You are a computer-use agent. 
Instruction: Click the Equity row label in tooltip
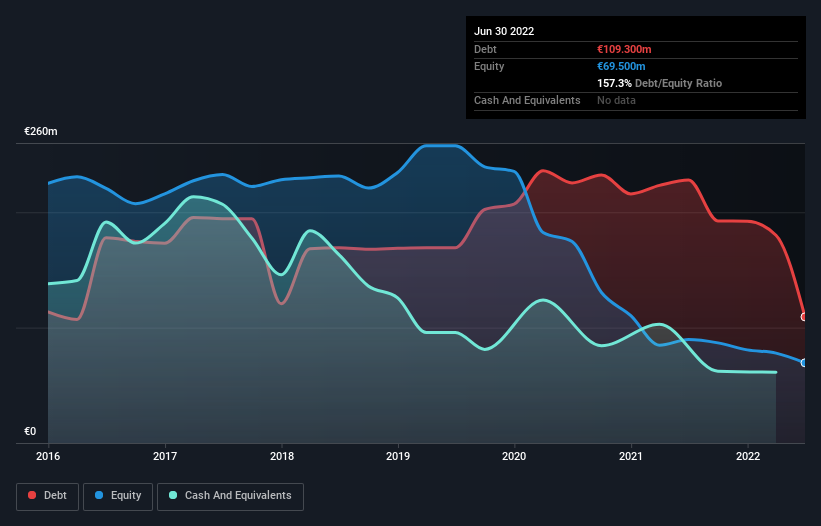click(x=489, y=66)
